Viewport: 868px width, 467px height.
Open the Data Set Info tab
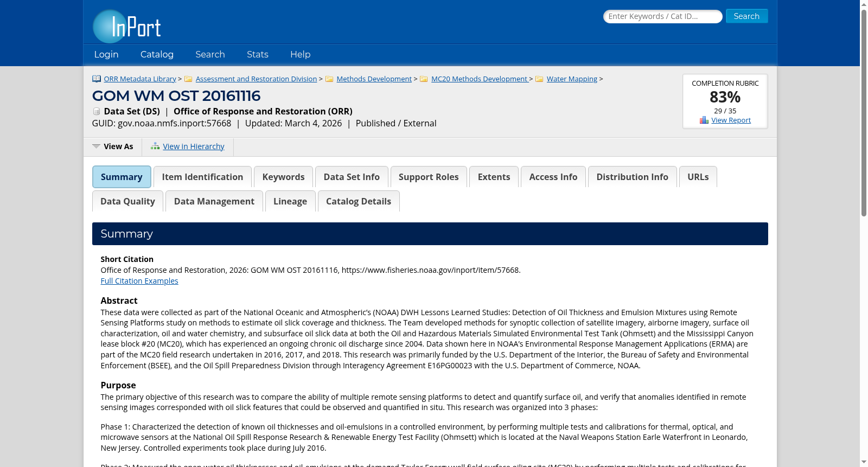tap(352, 177)
